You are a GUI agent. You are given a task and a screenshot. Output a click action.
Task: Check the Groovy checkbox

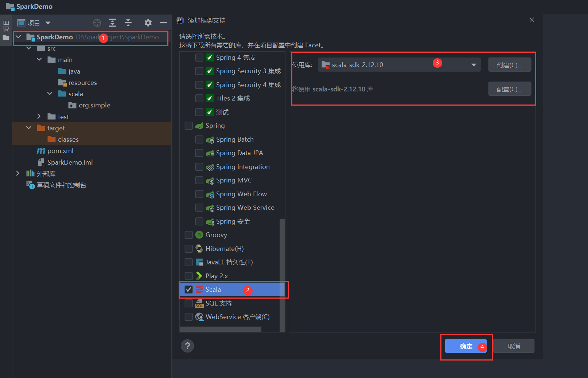[x=188, y=235]
